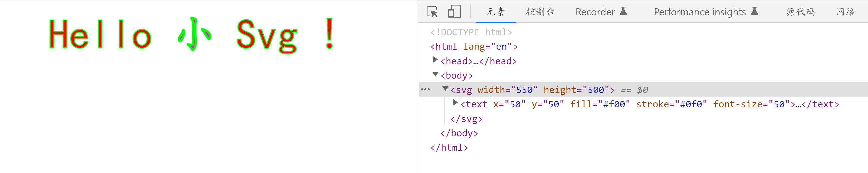Click the rendered exclamation mark in page
This screenshot has width=868, height=173.
(x=330, y=34)
